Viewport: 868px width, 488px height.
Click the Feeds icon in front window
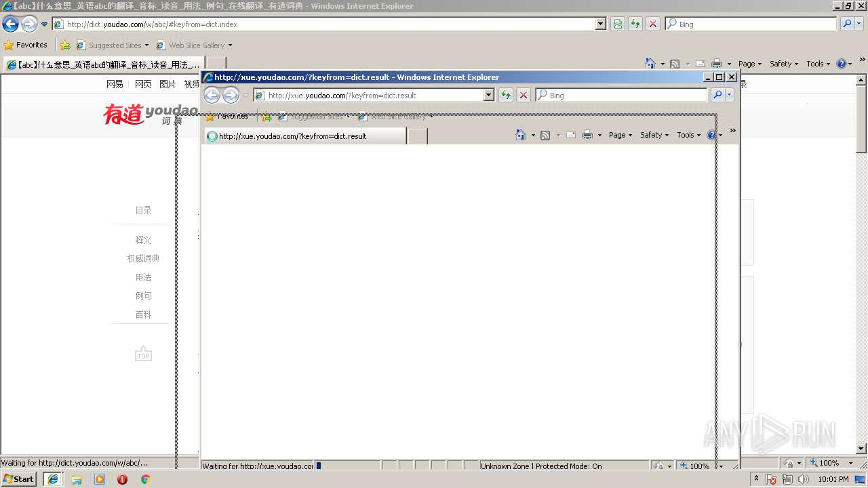[x=545, y=136]
